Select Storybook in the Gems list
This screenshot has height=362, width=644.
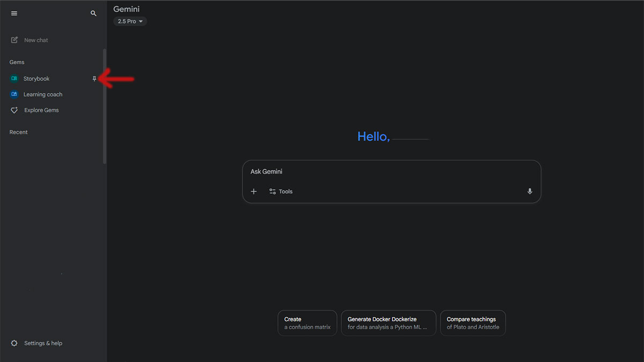(x=36, y=79)
